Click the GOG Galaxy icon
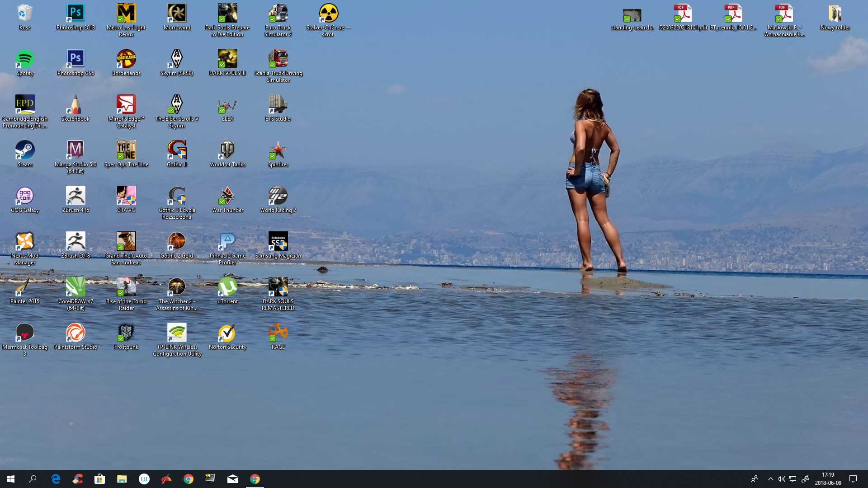868x488 pixels. [25, 196]
